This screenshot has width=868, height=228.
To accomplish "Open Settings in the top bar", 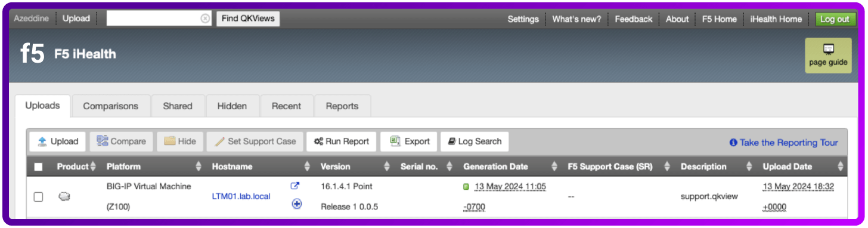I will click(x=523, y=19).
